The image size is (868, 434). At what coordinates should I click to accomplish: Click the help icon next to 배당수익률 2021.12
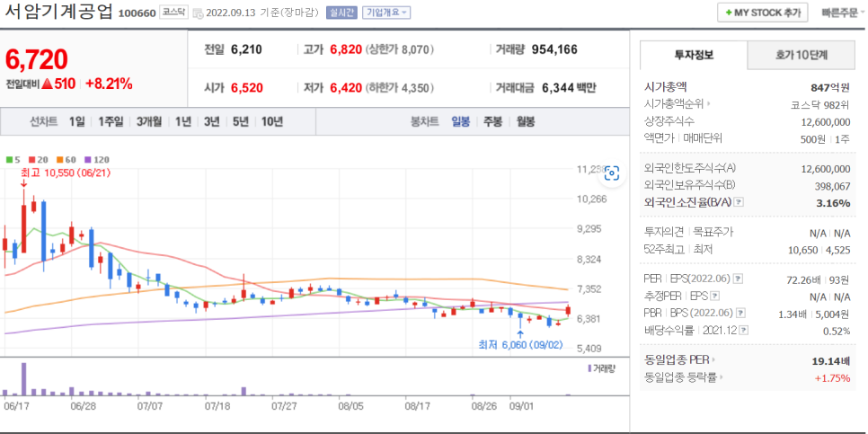pyautogui.click(x=744, y=331)
